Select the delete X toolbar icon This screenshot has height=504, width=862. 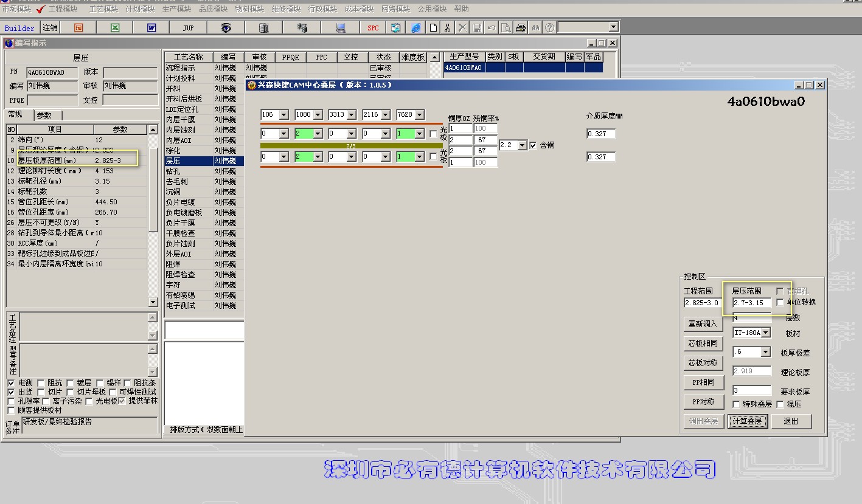(x=462, y=28)
